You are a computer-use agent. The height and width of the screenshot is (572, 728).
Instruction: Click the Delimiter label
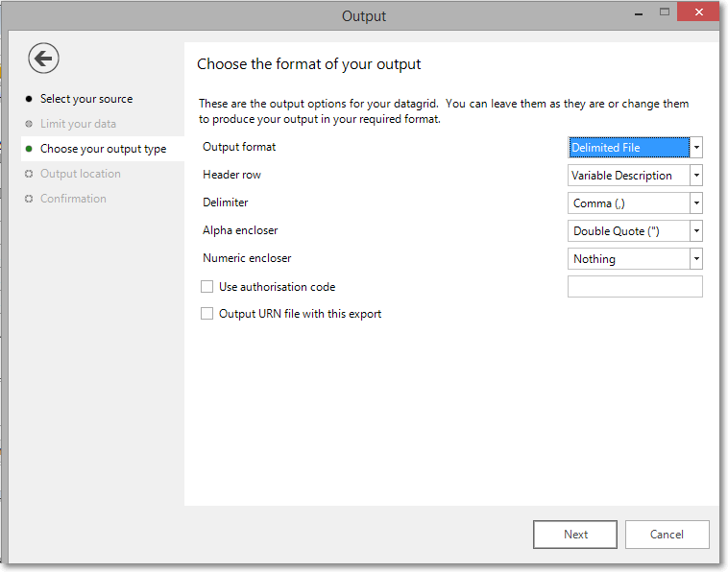click(225, 203)
